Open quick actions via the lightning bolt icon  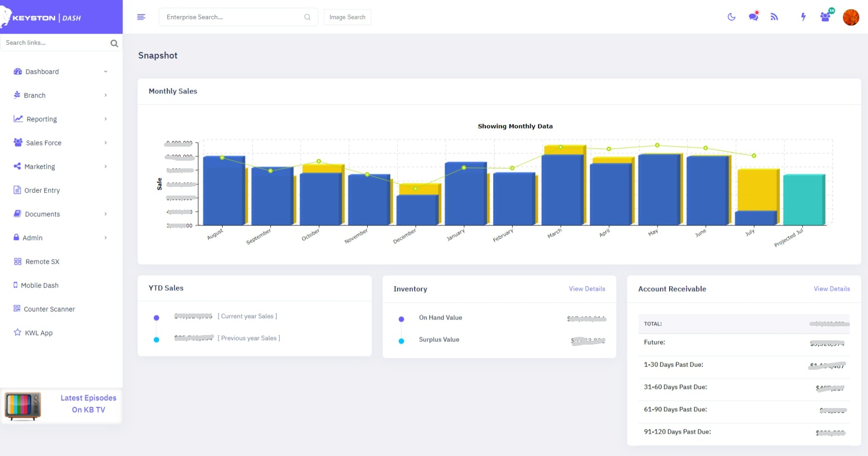click(x=803, y=16)
